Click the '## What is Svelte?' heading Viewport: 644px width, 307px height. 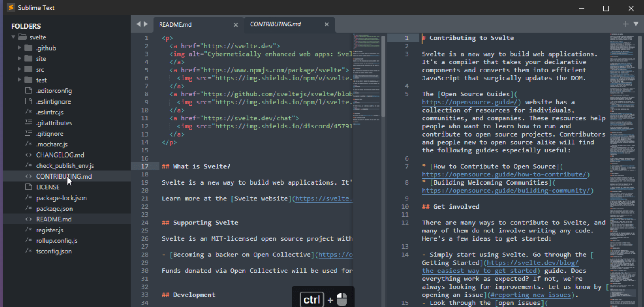(196, 166)
